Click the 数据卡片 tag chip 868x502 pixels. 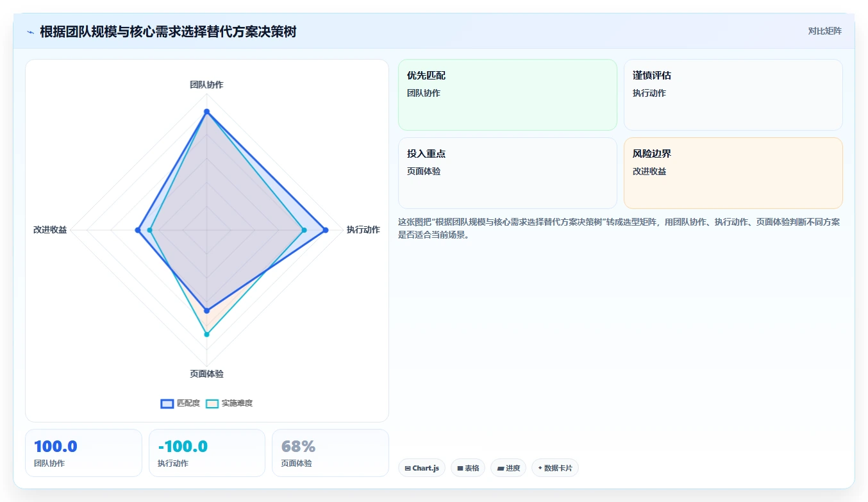pyautogui.click(x=555, y=468)
